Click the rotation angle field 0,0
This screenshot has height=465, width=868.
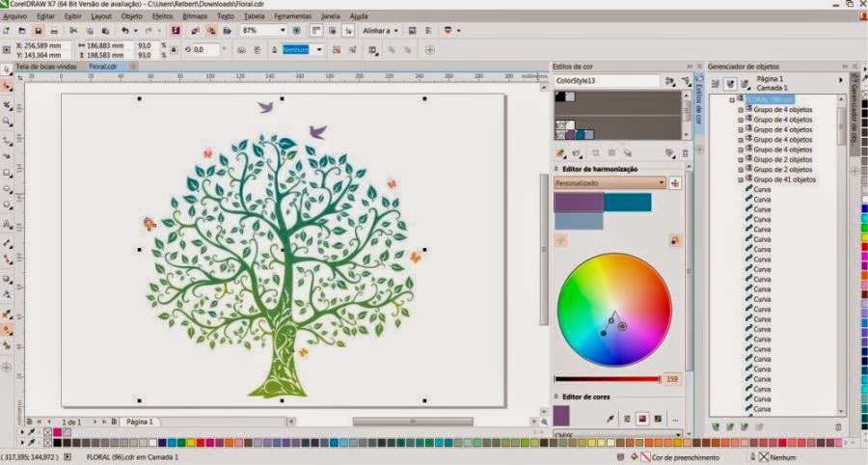pos(207,50)
